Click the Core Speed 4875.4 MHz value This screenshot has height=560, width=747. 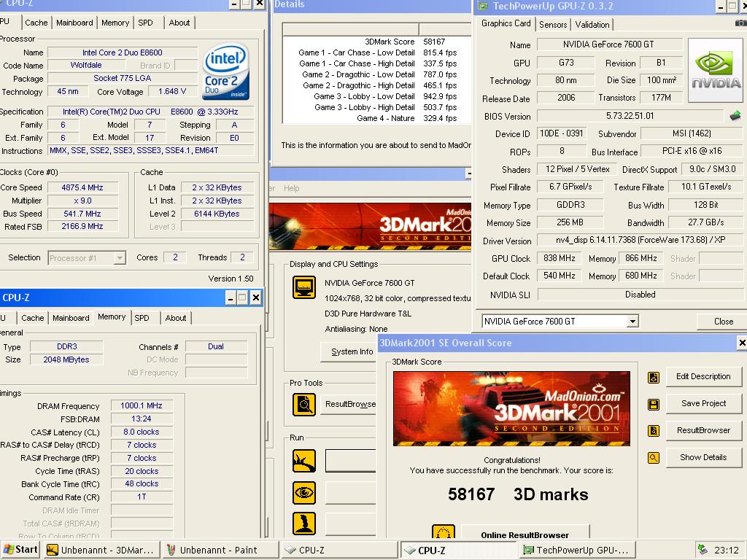point(82,187)
